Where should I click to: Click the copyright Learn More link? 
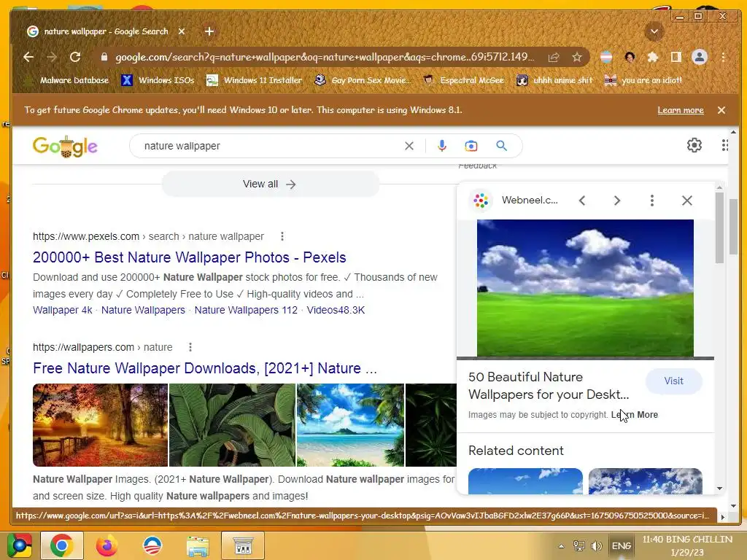click(x=634, y=415)
